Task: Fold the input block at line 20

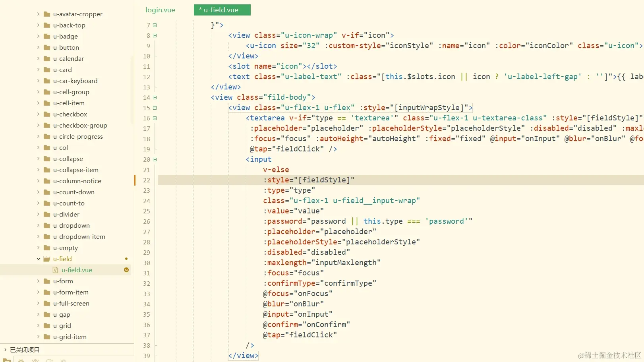Action: click(x=155, y=159)
